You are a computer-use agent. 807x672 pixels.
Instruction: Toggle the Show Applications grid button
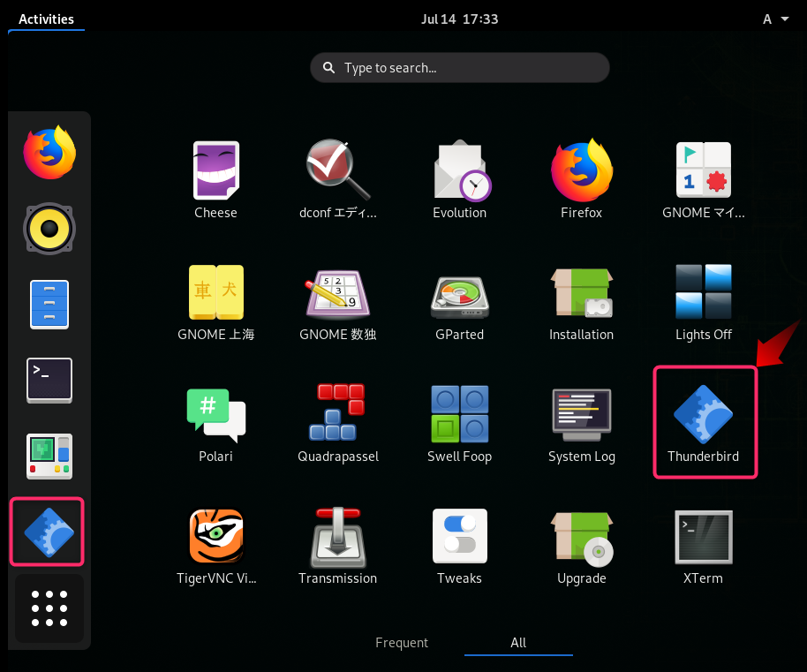click(x=49, y=608)
